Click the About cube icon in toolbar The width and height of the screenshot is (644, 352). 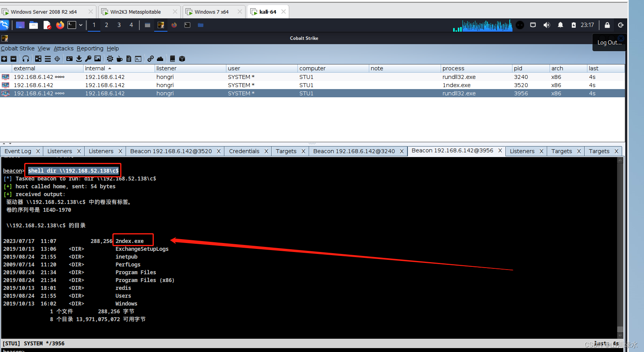[182, 59]
